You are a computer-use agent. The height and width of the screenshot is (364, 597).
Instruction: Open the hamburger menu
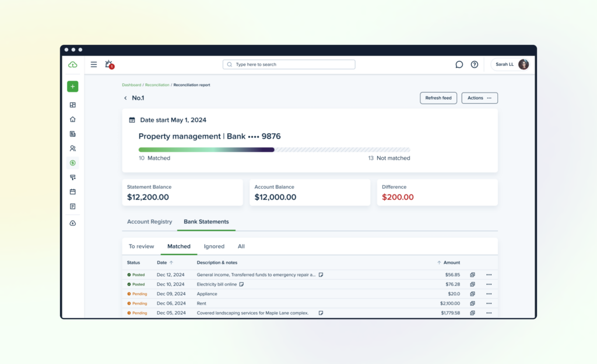click(94, 64)
